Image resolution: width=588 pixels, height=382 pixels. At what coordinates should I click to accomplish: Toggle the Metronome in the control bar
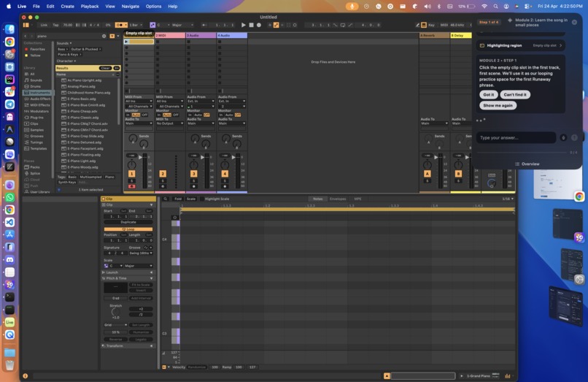point(120,25)
